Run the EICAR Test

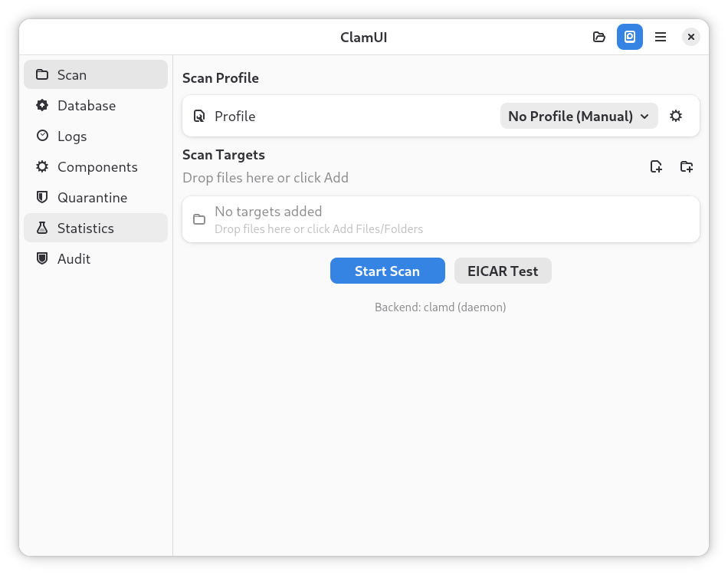point(503,271)
